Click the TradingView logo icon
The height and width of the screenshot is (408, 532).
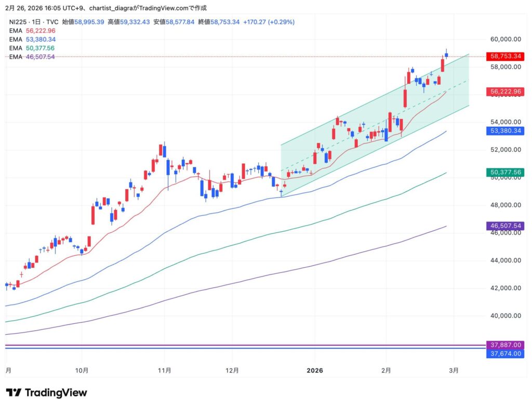click(x=14, y=392)
